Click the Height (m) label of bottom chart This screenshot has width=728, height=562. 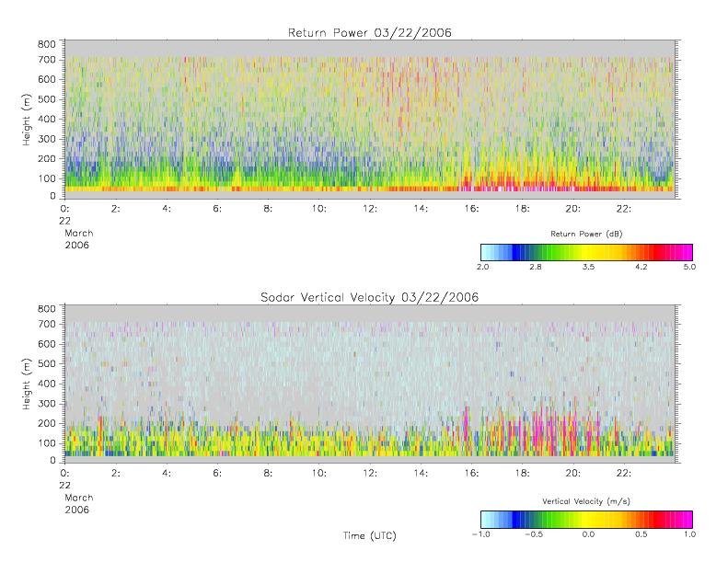(27, 384)
